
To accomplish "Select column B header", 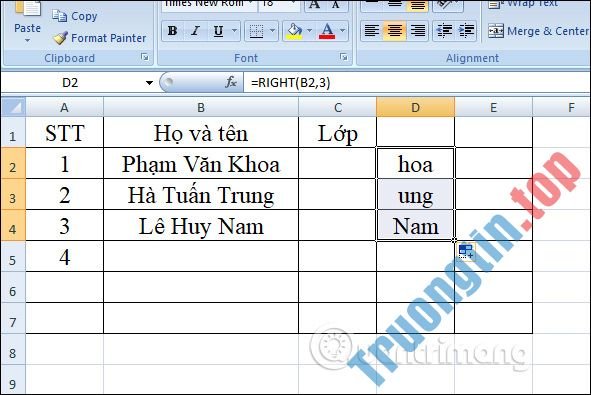I will [201, 107].
